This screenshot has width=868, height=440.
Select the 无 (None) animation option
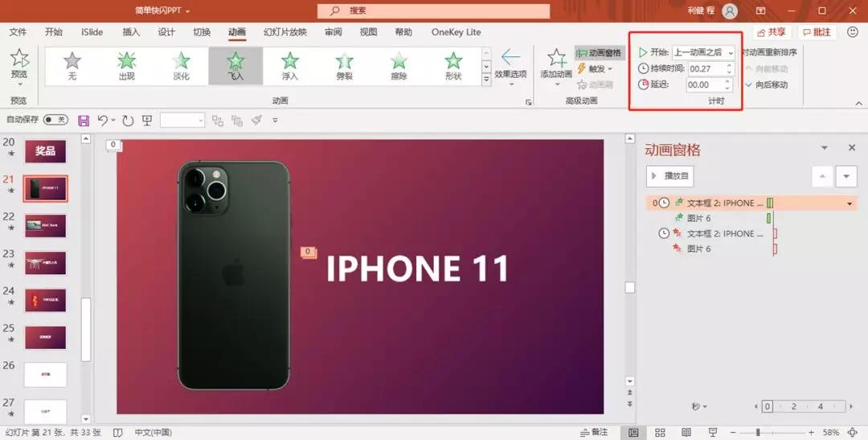click(x=72, y=66)
